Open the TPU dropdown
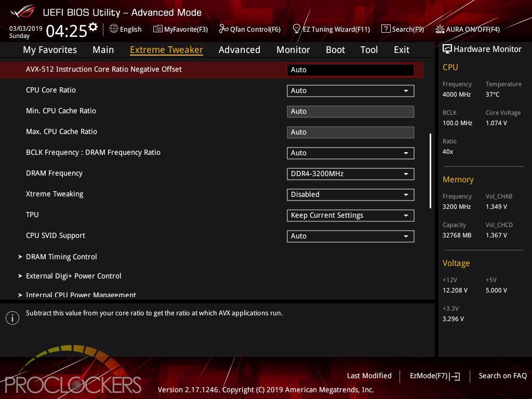 [x=351, y=216]
